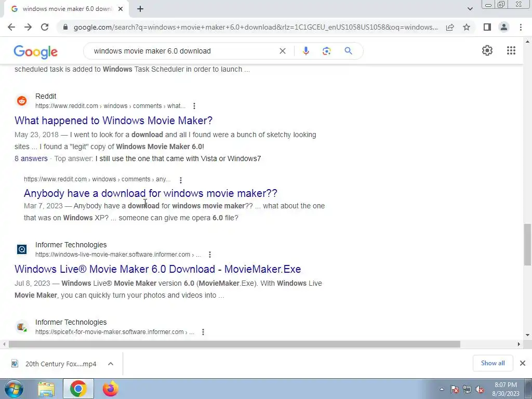532x399 pixels.
Task: Click the page scroll down arrow
Action: [527, 335]
